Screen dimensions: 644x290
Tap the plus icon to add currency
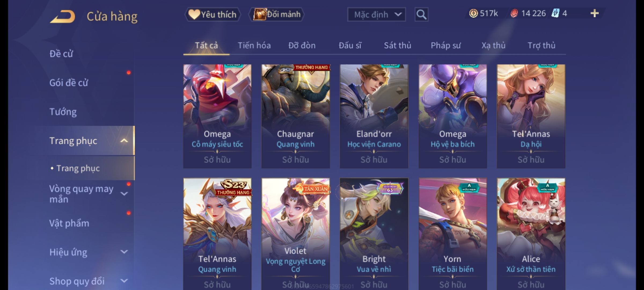[595, 13]
